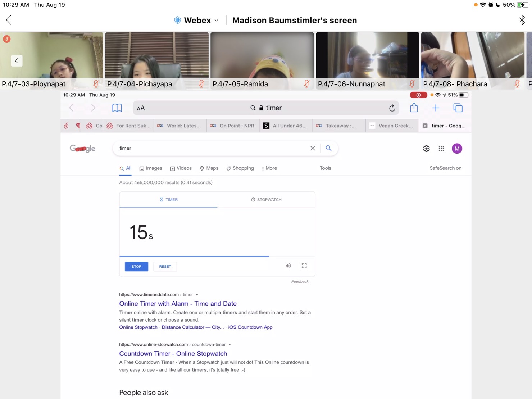Viewport: 532px width, 399px height.
Task: Open Google apps grid icon
Action: [x=441, y=149]
